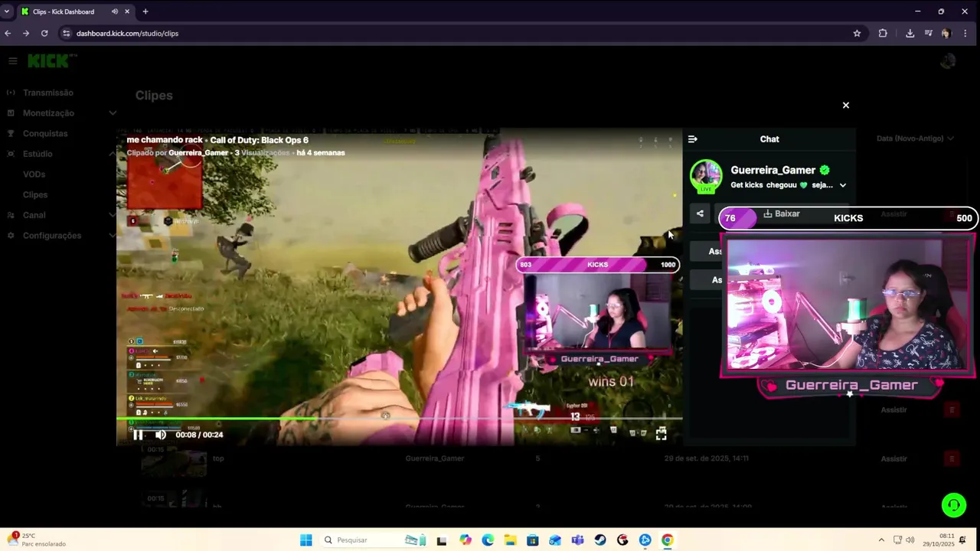Open the Windows Start menu
Screen dimensions: 980x551
click(306, 540)
